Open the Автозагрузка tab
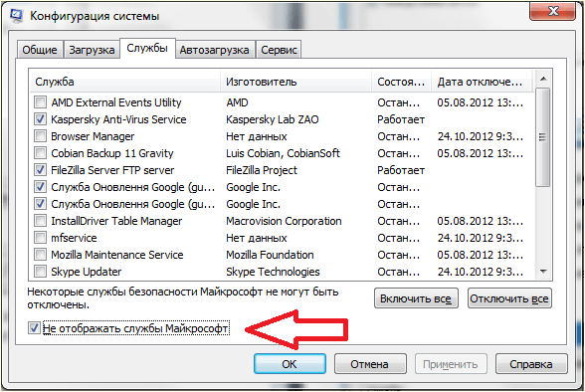 point(215,50)
